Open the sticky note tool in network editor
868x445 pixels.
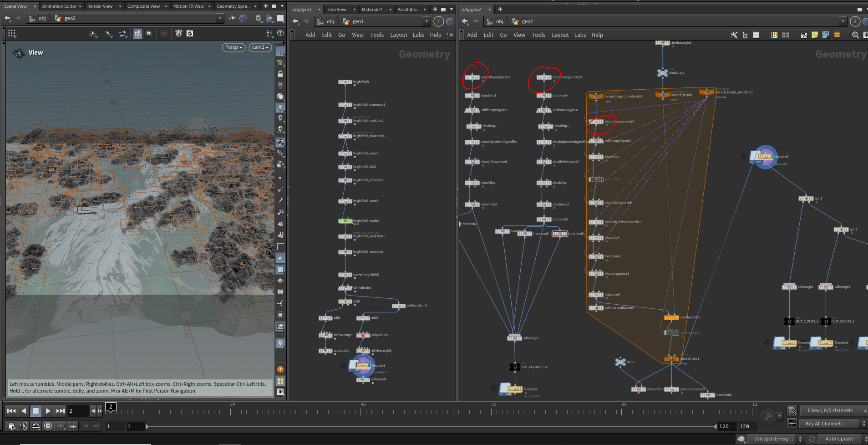pyautogui.click(x=815, y=35)
